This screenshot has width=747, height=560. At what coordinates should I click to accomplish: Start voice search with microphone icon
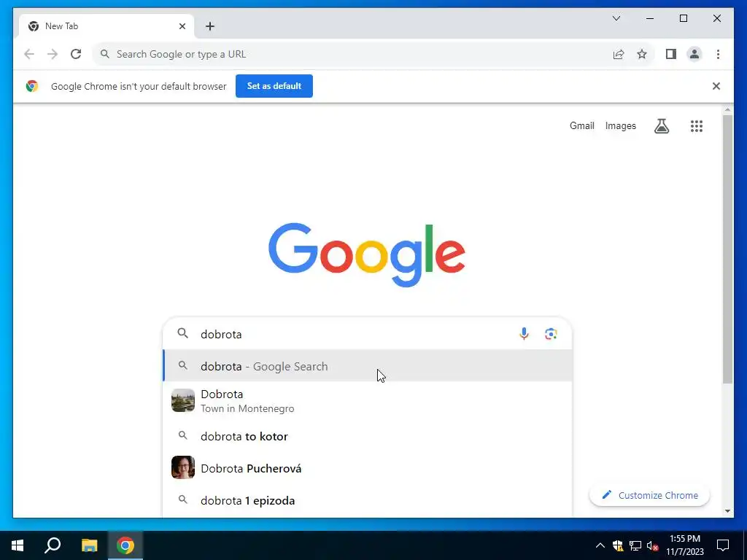click(524, 334)
